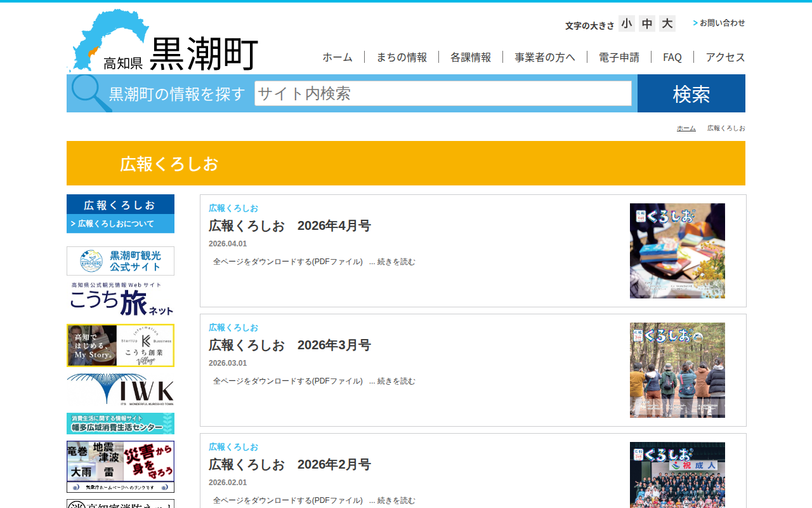This screenshot has height=508, width=812.
Task: Open 電子申請 menu item
Action: pyautogui.click(x=619, y=57)
